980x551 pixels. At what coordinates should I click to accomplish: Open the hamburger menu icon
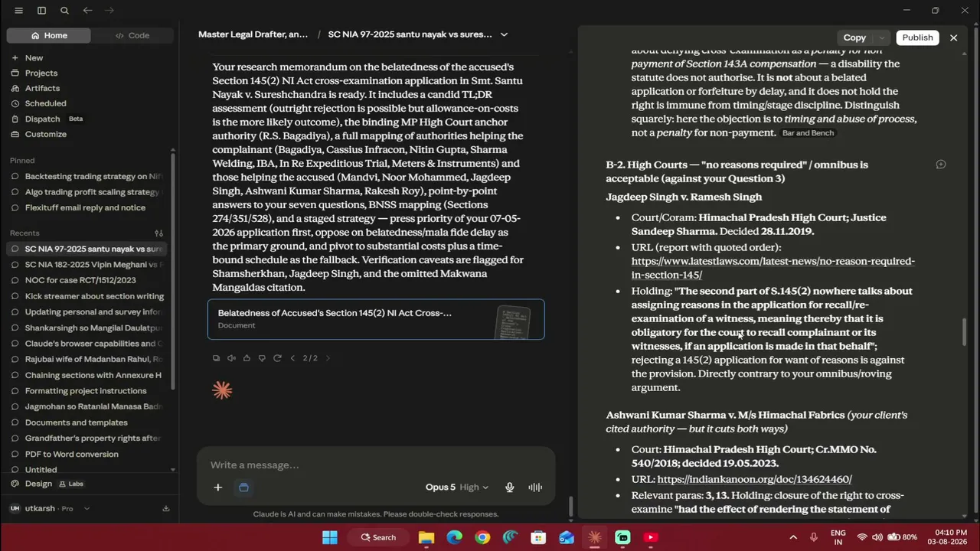coord(18,11)
